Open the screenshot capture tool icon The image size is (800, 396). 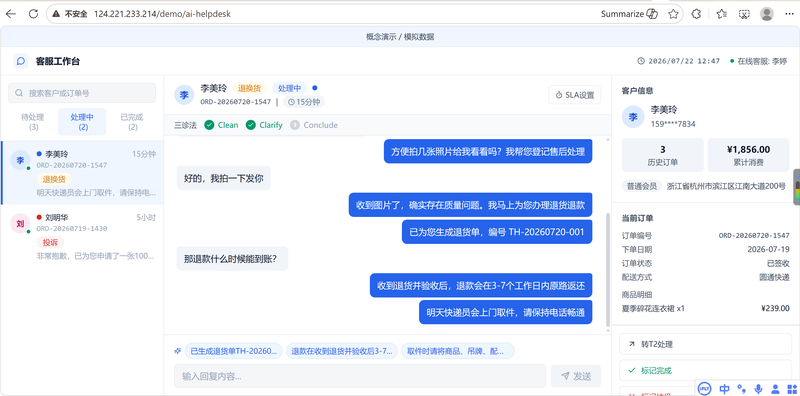(745, 14)
